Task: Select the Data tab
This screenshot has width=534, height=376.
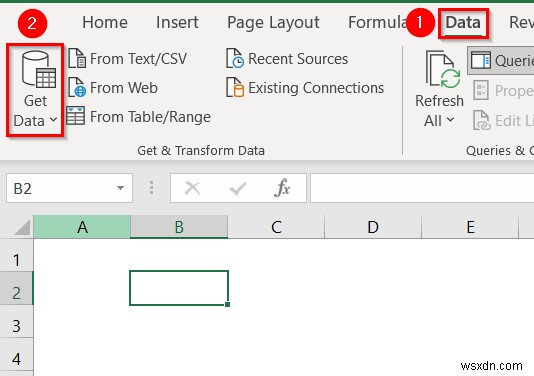Action: 463,23
